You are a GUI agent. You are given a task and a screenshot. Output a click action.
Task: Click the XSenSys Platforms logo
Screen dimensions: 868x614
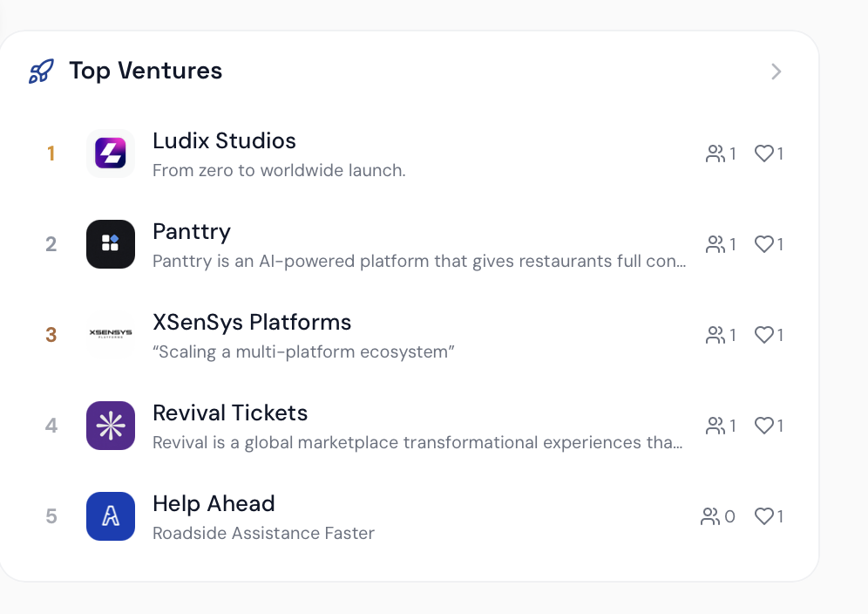111,335
